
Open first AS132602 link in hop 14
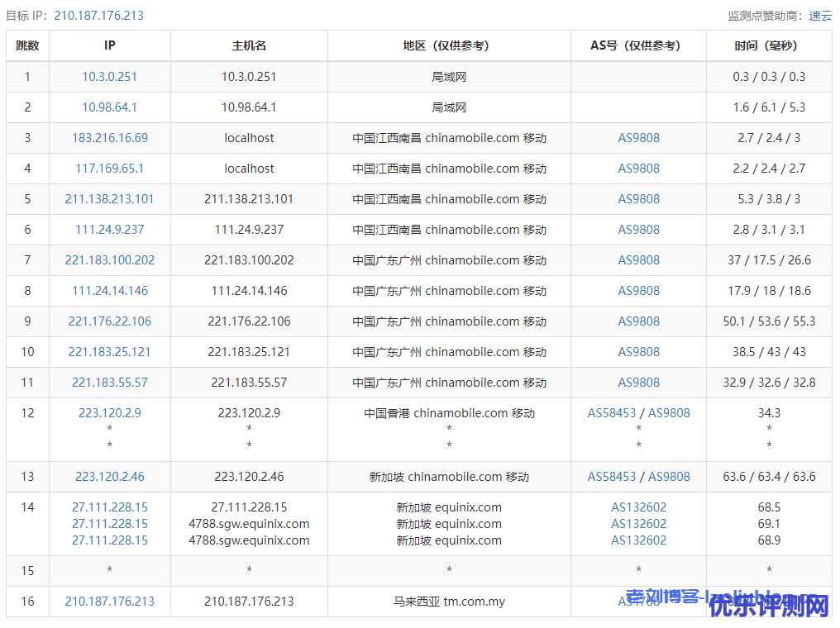638,507
